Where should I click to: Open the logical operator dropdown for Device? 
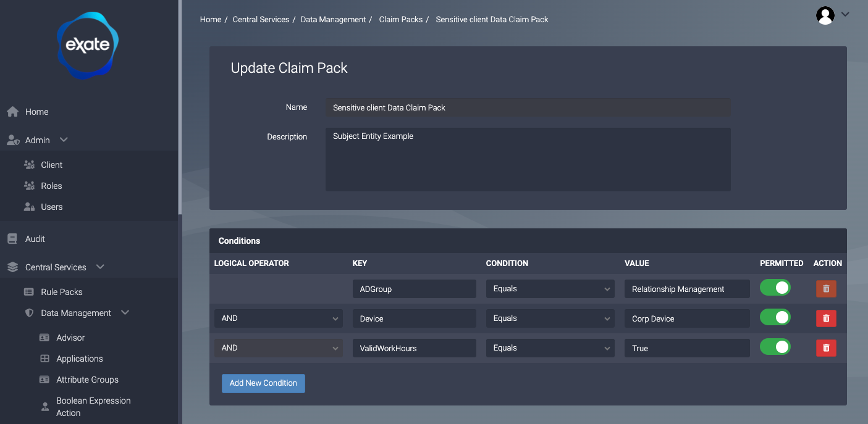(278, 318)
